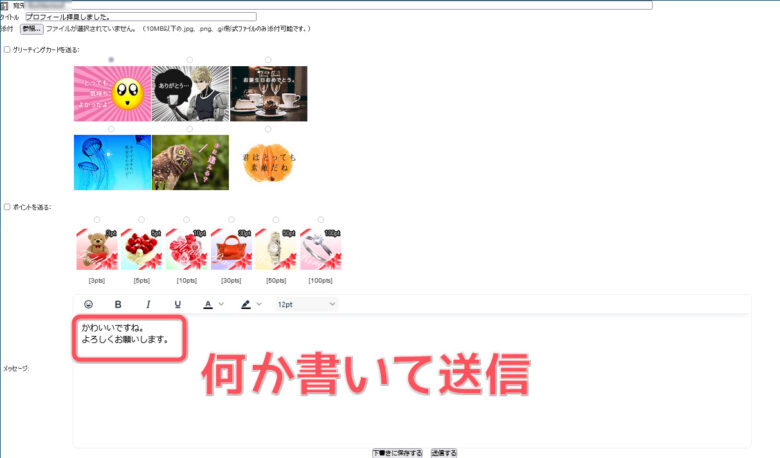The image size is (780, 458).
Task: Click the 送信する send button
Action: [x=444, y=452]
